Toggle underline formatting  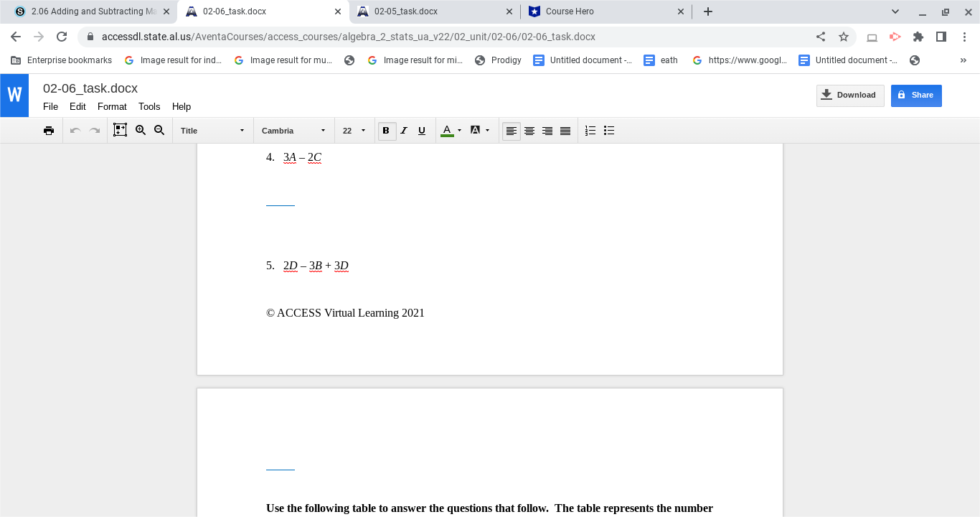[x=422, y=130]
